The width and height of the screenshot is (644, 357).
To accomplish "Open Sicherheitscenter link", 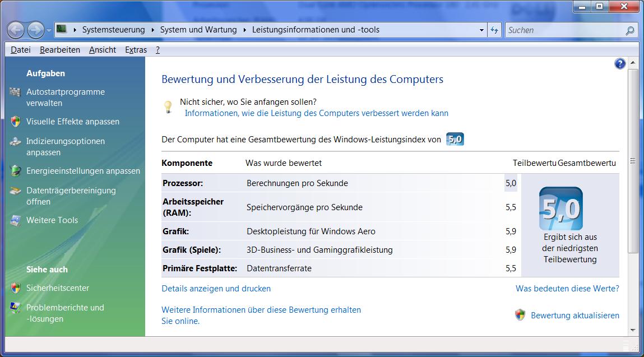I will [x=58, y=288].
